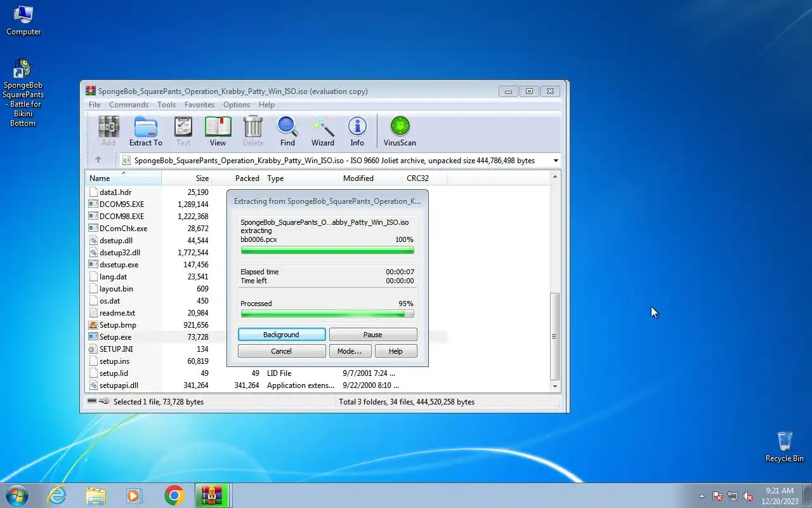
Task: Sort by the Modified column header
Action: (x=371, y=178)
